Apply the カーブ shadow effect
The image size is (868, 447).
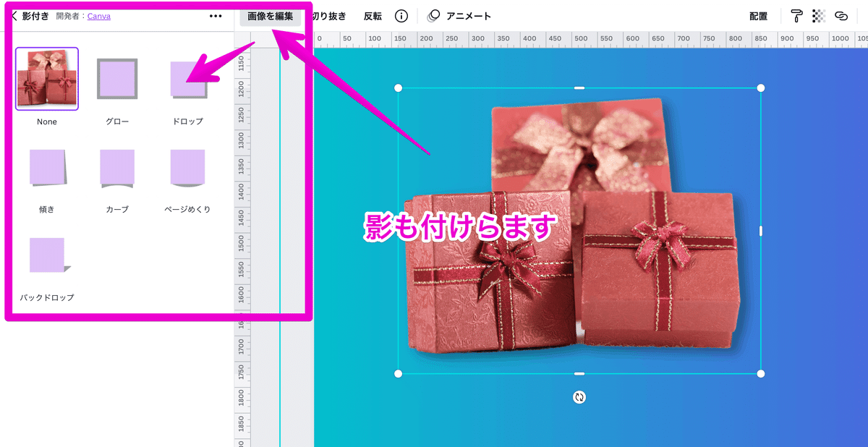point(117,167)
